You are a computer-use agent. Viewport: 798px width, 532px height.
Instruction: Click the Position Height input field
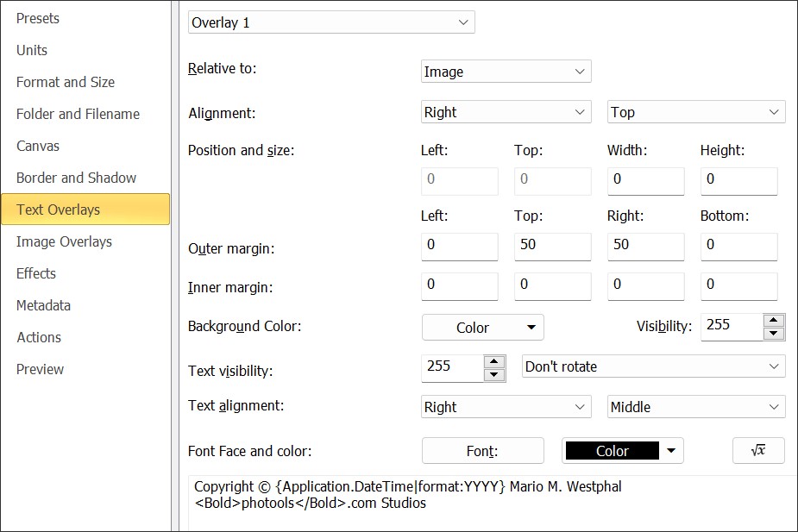pos(739,181)
